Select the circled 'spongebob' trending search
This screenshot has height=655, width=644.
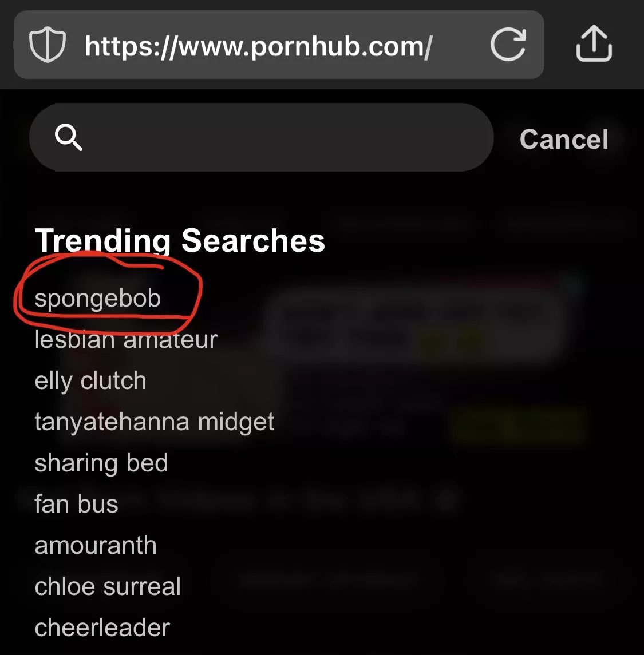click(x=98, y=298)
